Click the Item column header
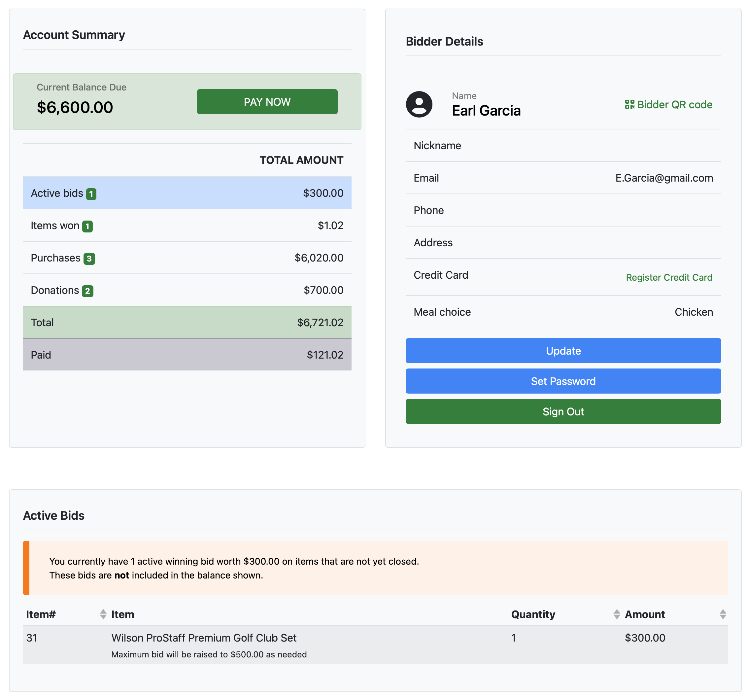The height and width of the screenshot is (700, 748). [123, 614]
